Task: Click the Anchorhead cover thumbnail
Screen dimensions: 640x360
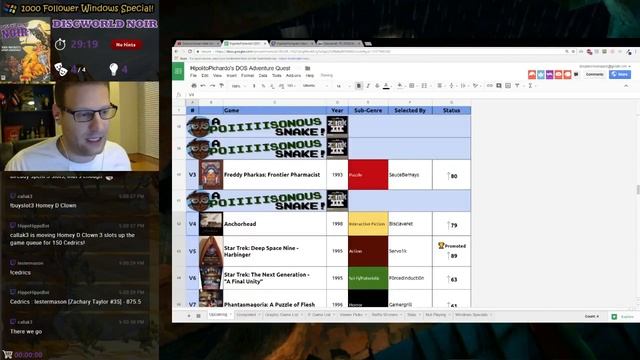Action: click(x=211, y=224)
